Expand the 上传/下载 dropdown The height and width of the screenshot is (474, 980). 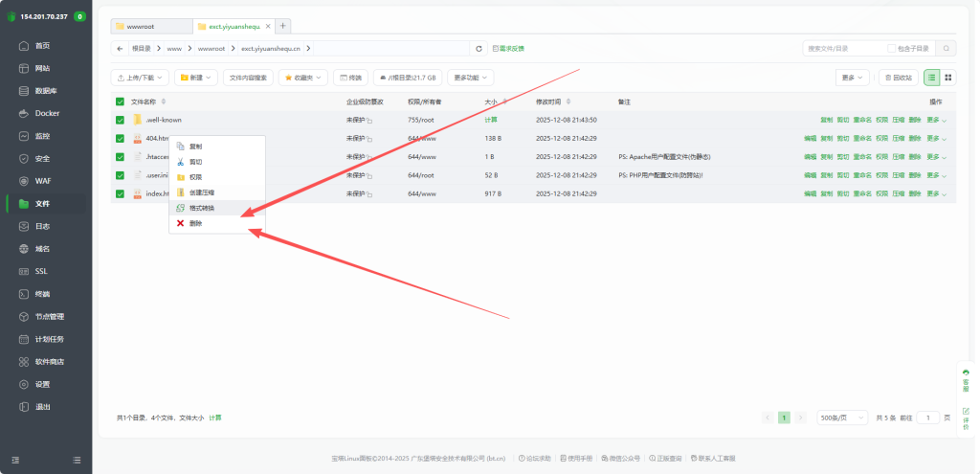pyautogui.click(x=140, y=78)
